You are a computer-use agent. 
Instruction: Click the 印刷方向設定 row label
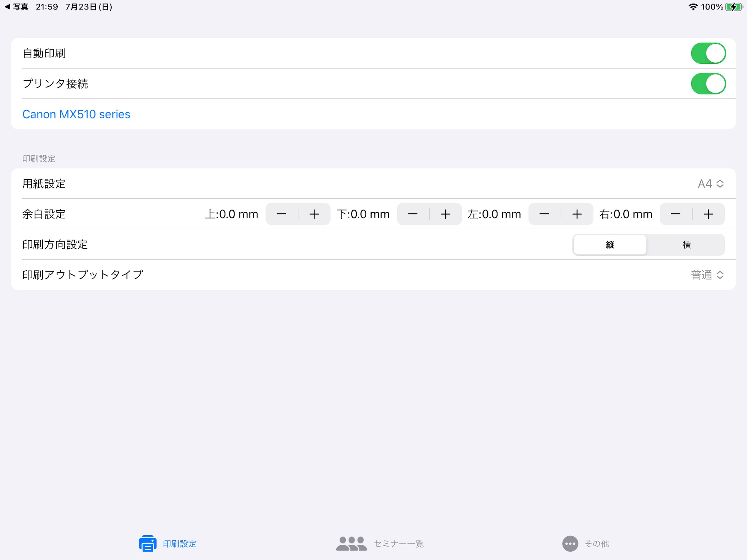tap(55, 245)
